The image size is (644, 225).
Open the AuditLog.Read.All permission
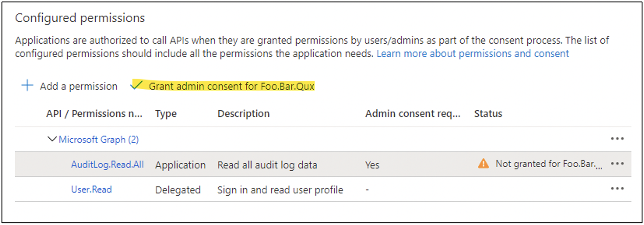[107, 164]
